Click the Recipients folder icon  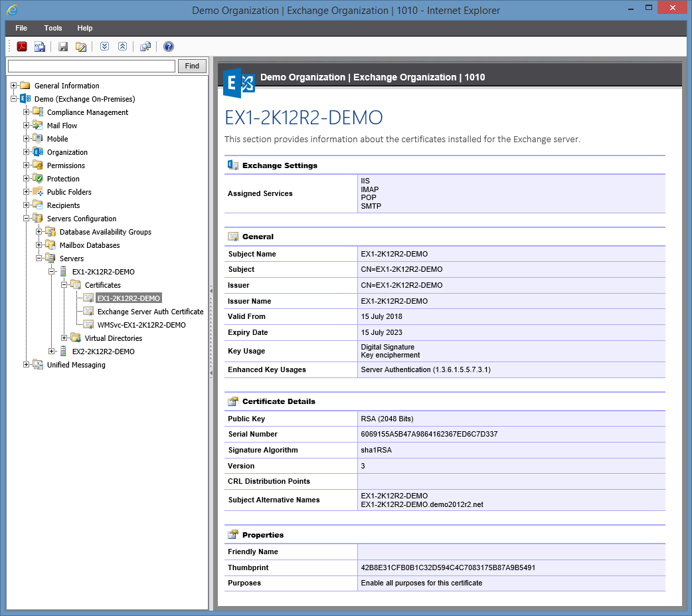click(x=38, y=205)
